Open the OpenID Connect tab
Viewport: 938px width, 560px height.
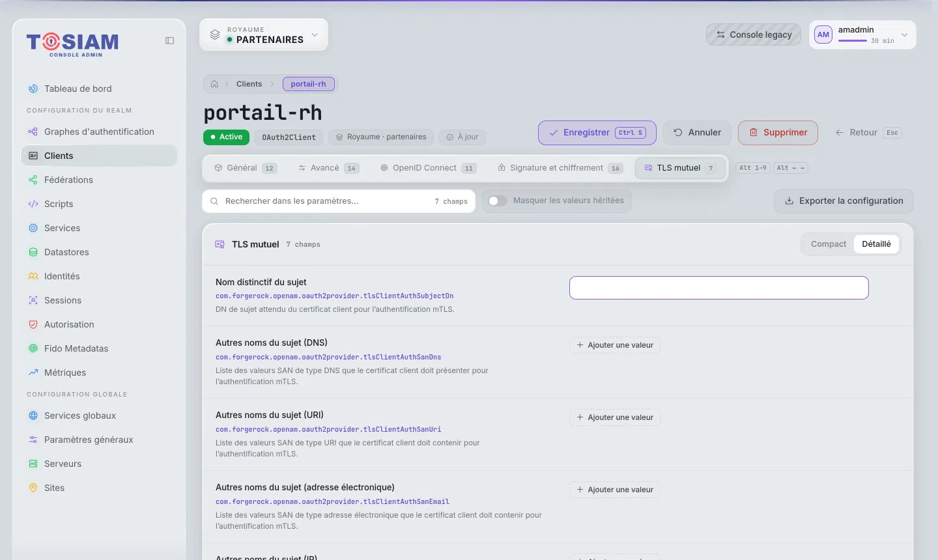point(428,168)
